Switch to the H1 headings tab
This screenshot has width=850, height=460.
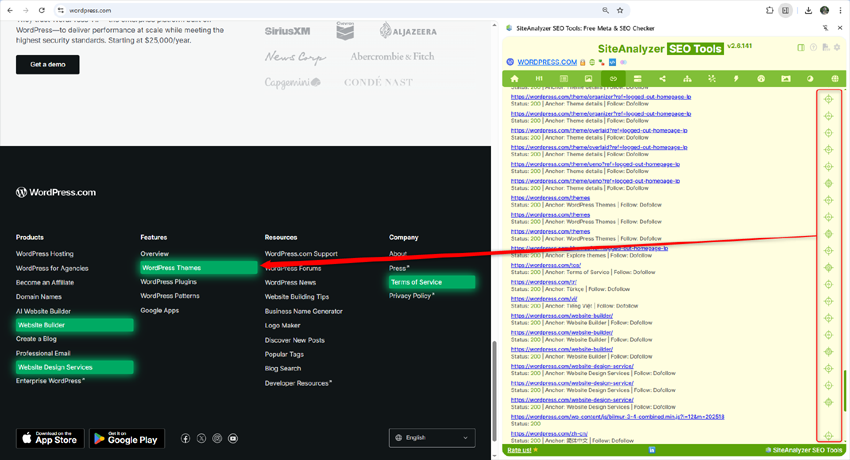pos(539,79)
